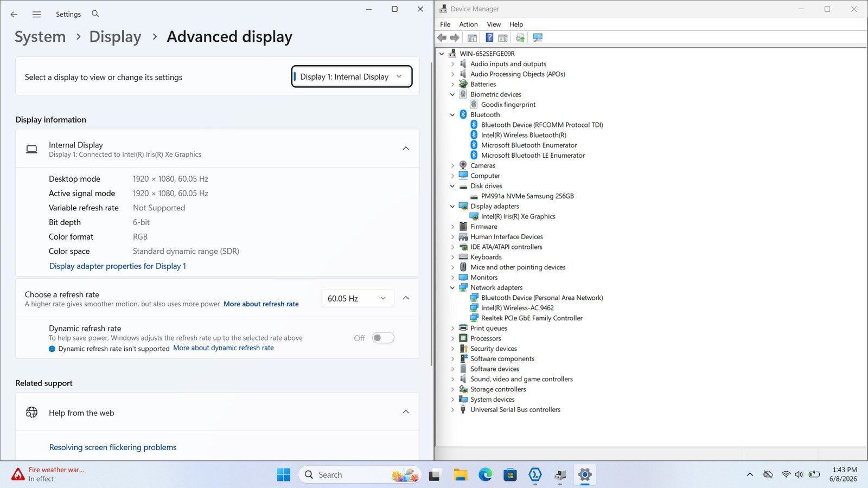The width and height of the screenshot is (868, 488).
Task: Select Sound, video and game controllers
Action: [521, 380]
